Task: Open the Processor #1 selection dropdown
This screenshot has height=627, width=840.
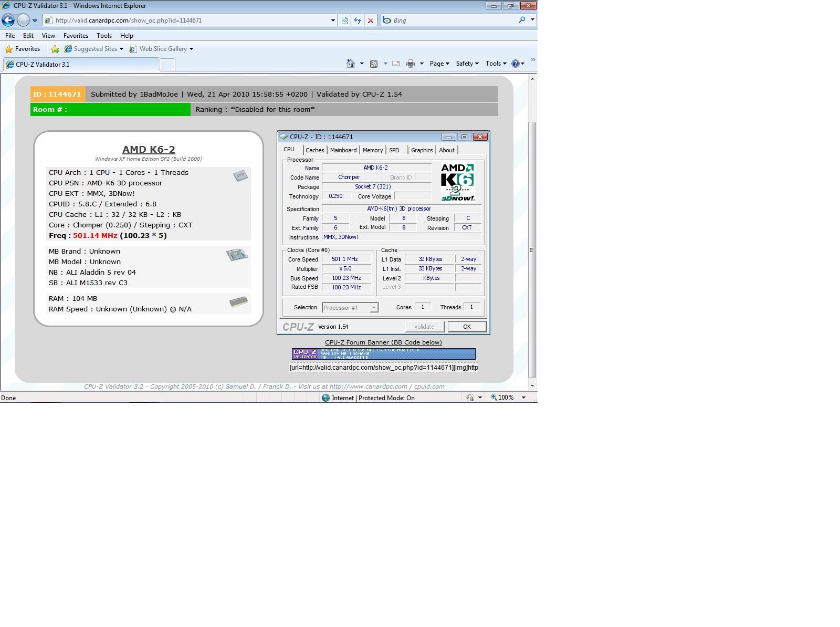Action: tap(350, 308)
